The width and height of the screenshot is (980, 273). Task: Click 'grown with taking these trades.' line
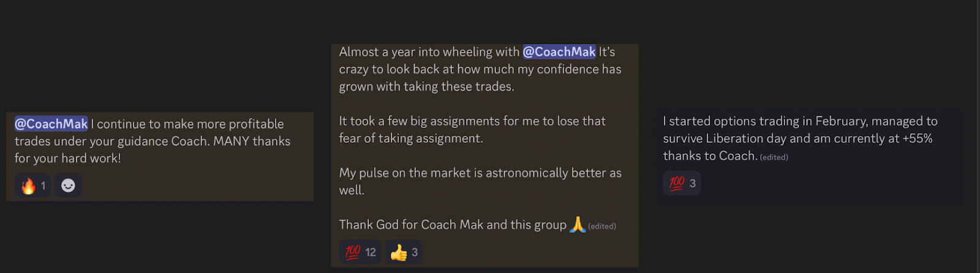[x=426, y=86]
